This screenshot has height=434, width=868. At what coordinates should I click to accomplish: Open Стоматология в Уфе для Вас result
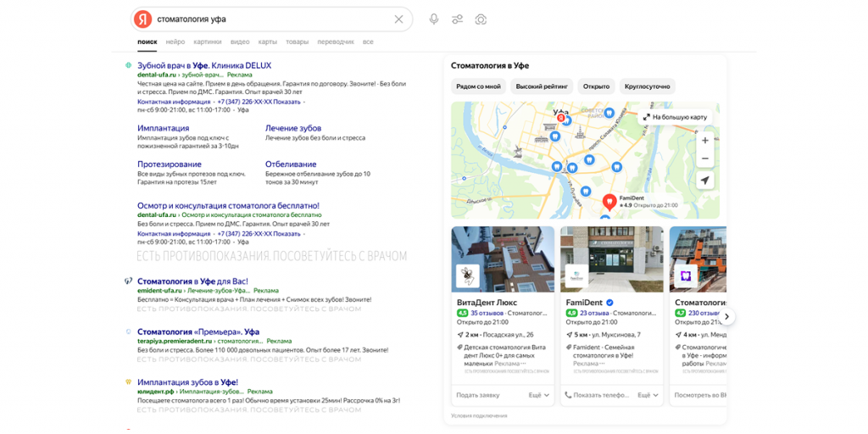(192, 281)
